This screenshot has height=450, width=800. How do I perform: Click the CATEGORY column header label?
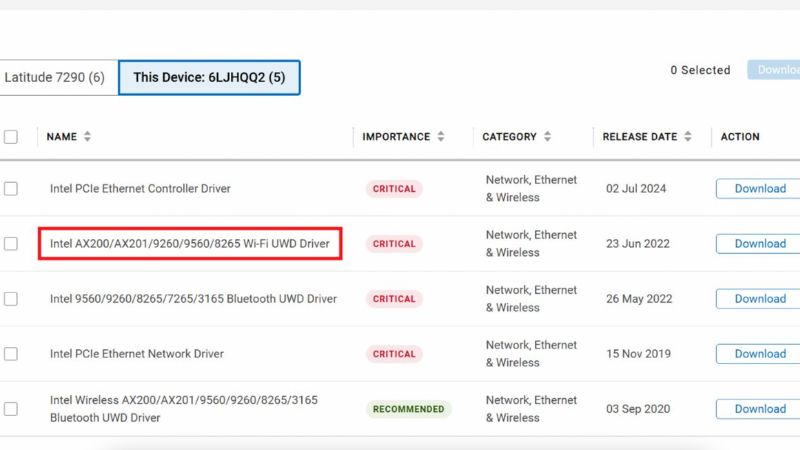pos(510,137)
